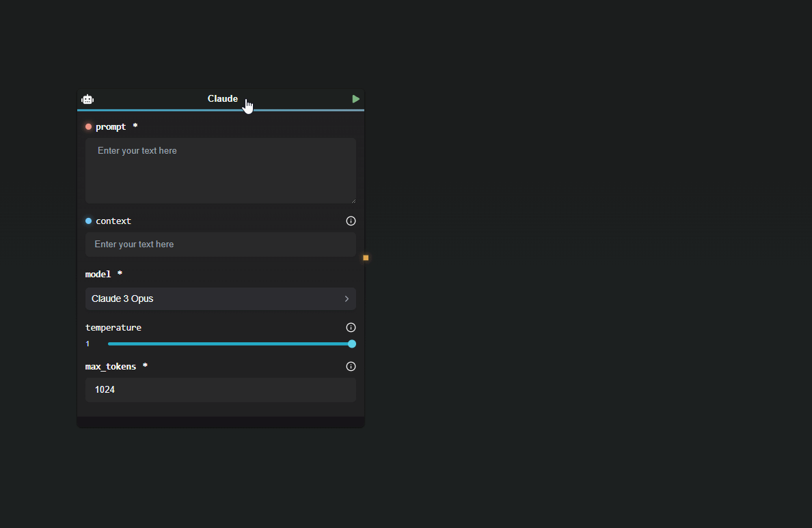This screenshot has height=528, width=812.
Task: Click the robot icon on Claude node
Action: 87,100
